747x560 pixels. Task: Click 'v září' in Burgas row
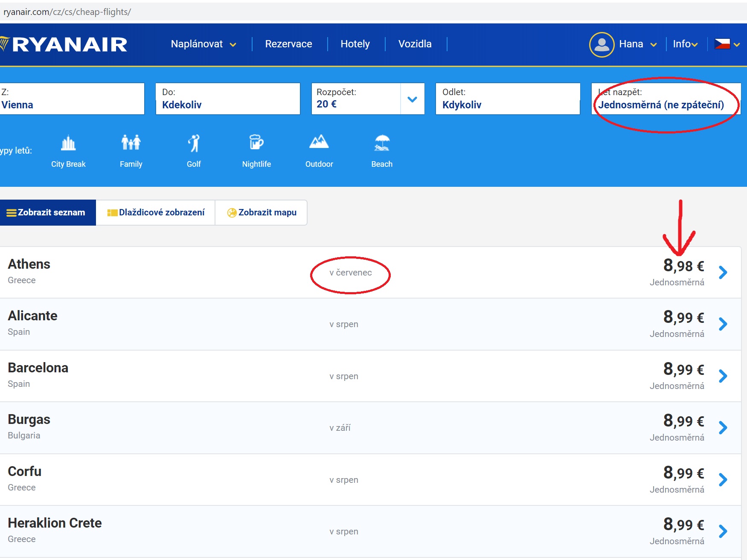click(340, 428)
